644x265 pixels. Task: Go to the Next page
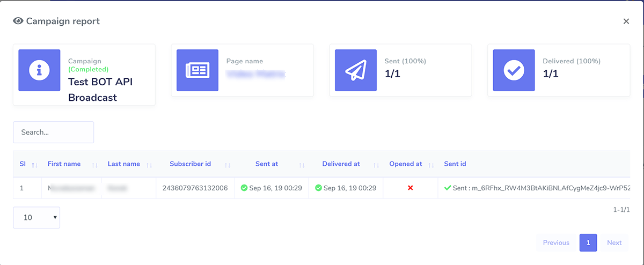point(614,243)
